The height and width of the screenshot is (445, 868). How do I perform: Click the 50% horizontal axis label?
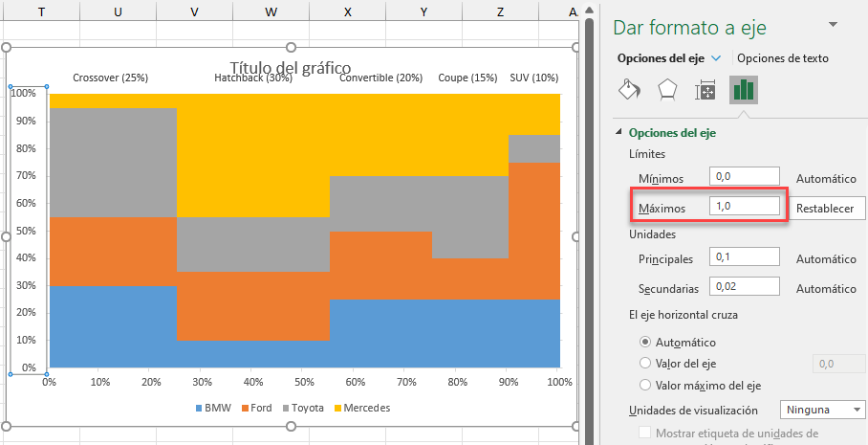coord(304,382)
